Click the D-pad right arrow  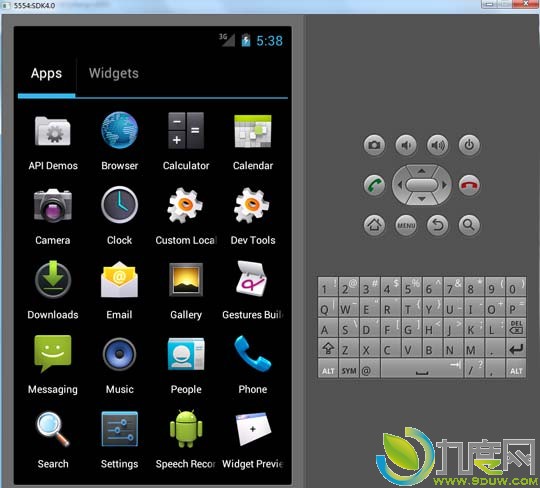pyautogui.click(x=444, y=185)
